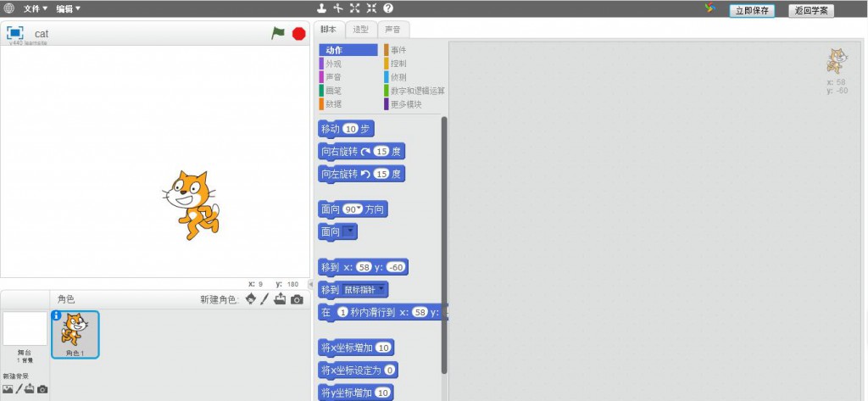Viewport: 868px width, 401px height.
Task: Open the 编辑 menu
Action: coord(68,8)
